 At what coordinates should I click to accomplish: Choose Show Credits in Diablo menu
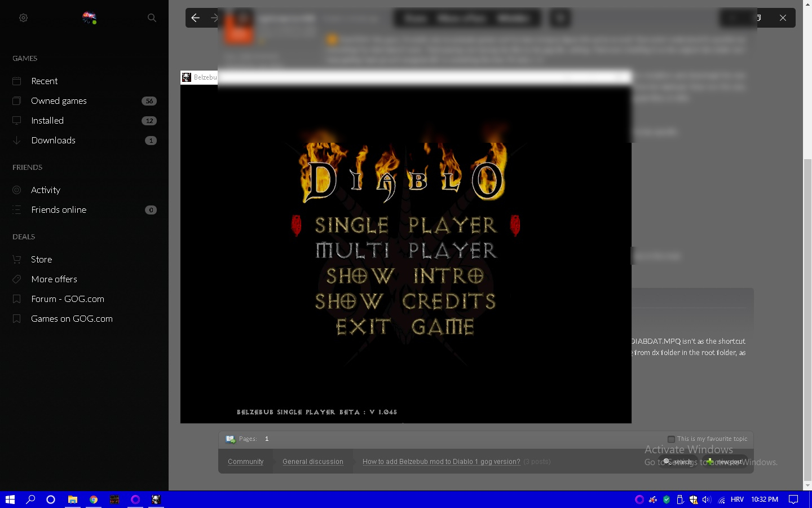tap(405, 301)
